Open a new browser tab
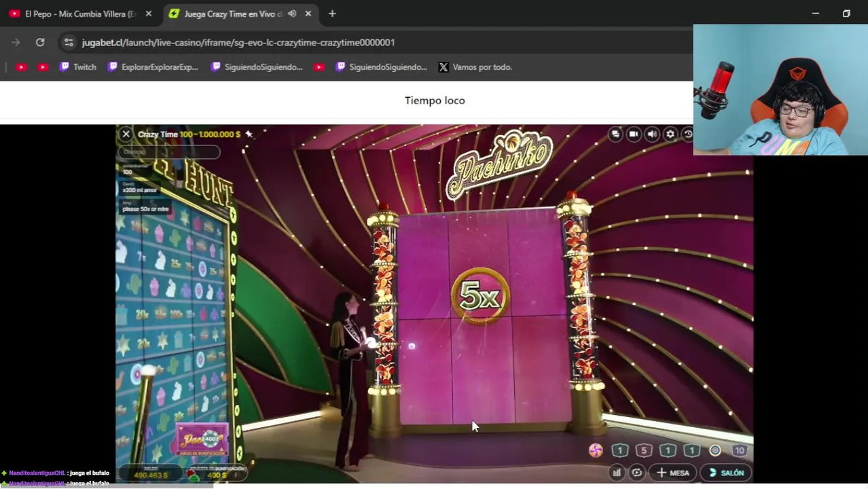The image size is (868, 489). (332, 14)
